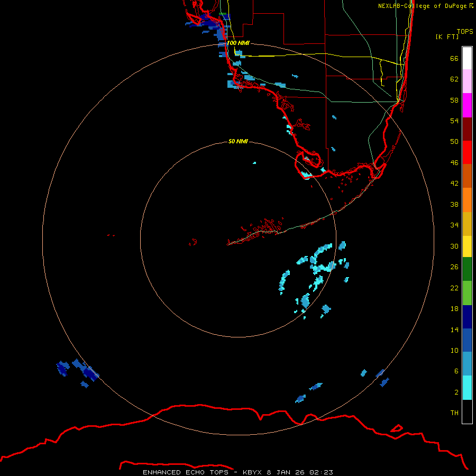Viewport: 476px width, 476px height.
Task: Click the legend value '30'
Action: pyautogui.click(x=454, y=246)
